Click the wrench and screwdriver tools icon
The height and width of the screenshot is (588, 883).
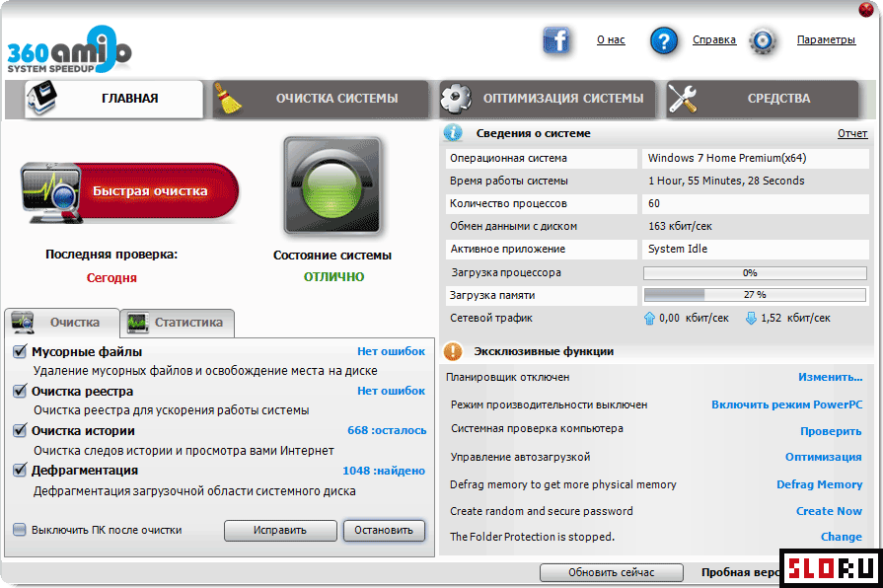click(683, 99)
